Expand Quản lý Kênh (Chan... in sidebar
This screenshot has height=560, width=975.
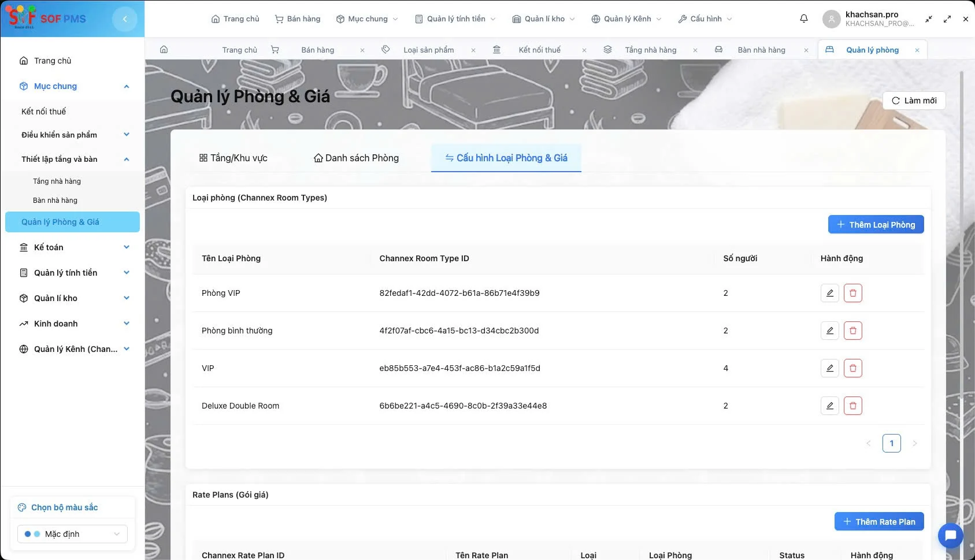pos(72,349)
